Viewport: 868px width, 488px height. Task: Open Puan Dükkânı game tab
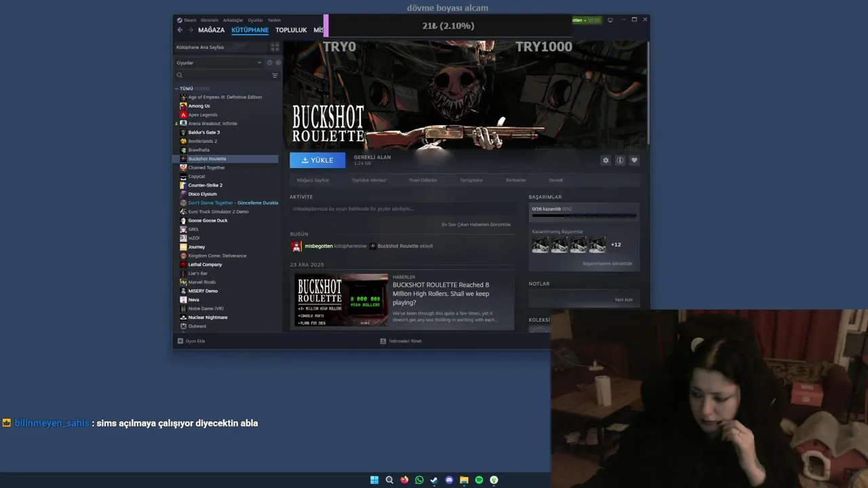point(423,180)
